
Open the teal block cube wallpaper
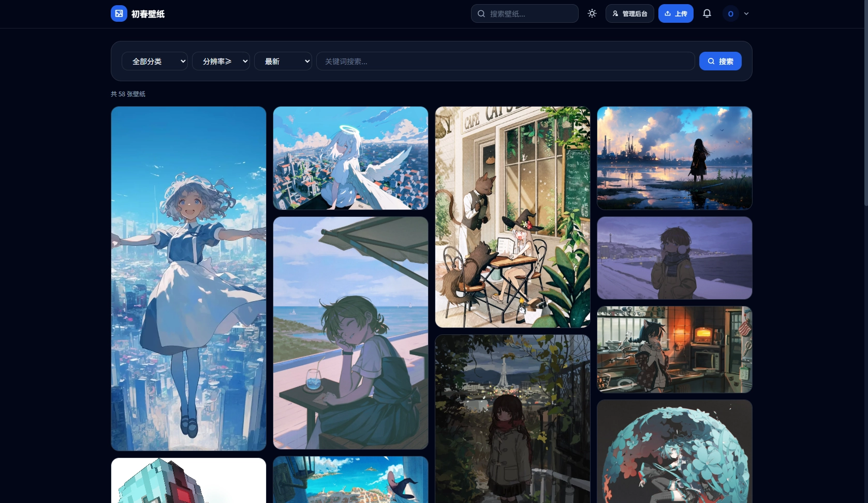pos(188,480)
